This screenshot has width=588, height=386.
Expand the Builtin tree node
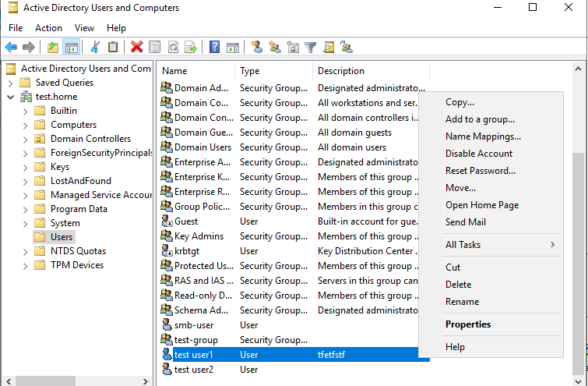coord(25,111)
